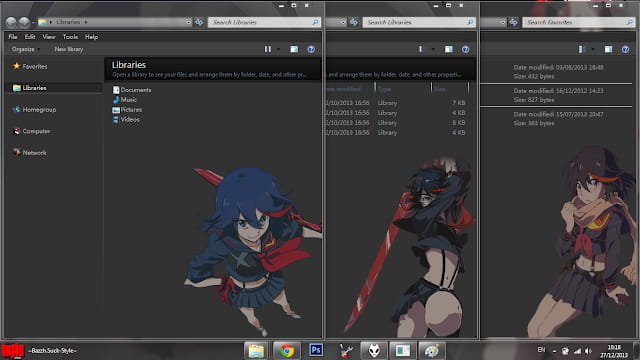640x360 pixels.
Task: Select the Videos library
Action: (126, 119)
